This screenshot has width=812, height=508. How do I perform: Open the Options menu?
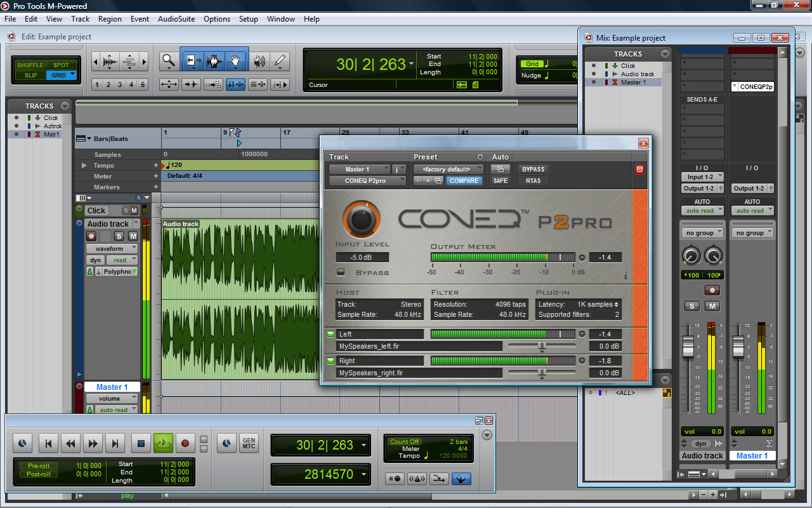coord(217,19)
